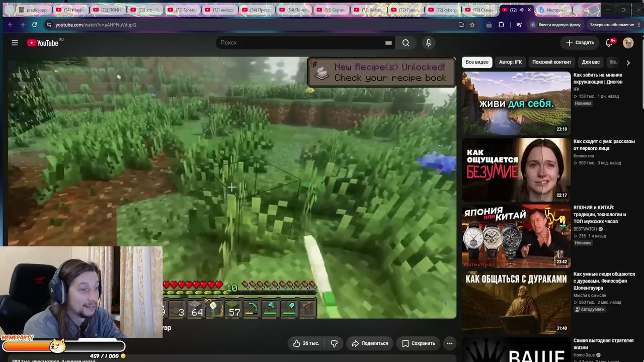Mute the playing tab via speaker icon
This screenshot has height=362, width=644.
pos(521,10)
